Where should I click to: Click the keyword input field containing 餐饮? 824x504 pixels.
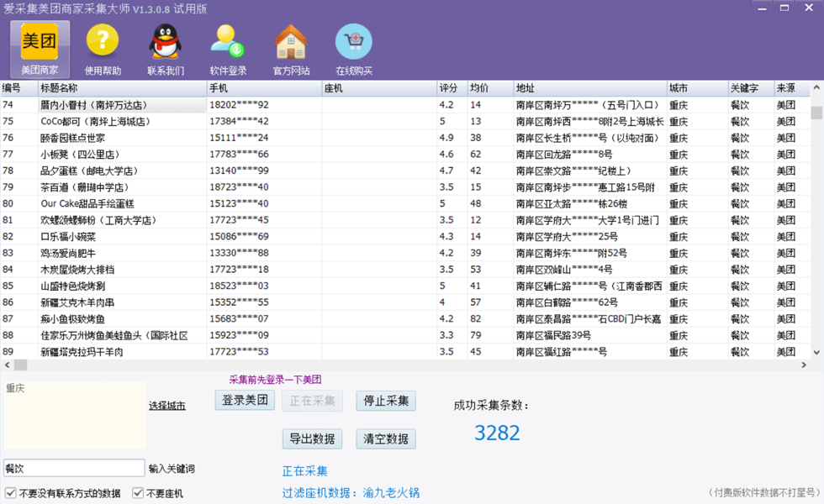[74, 468]
